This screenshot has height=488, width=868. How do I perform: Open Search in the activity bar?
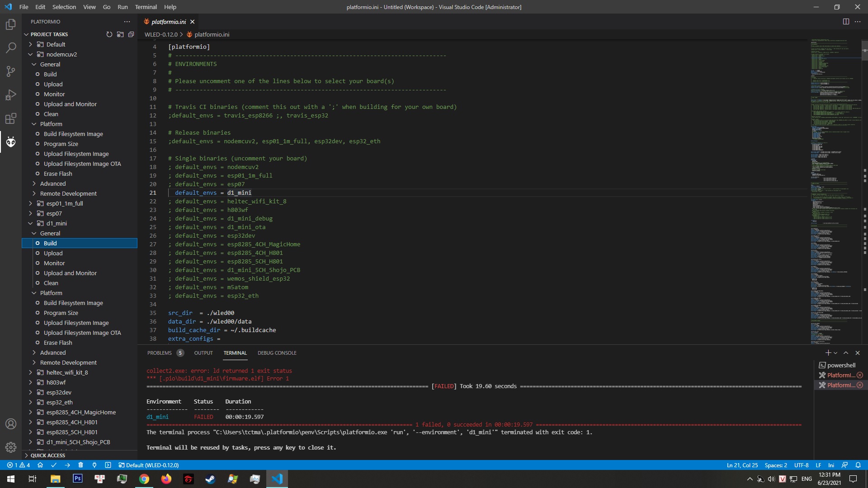tap(10, 47)
